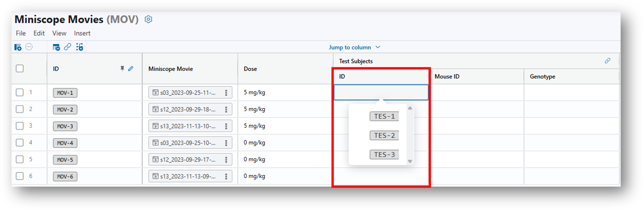The height and width of the screenshot is (210, 644).
Task: Toggle the select-all checkbox in header
Action: pos(19,68)
